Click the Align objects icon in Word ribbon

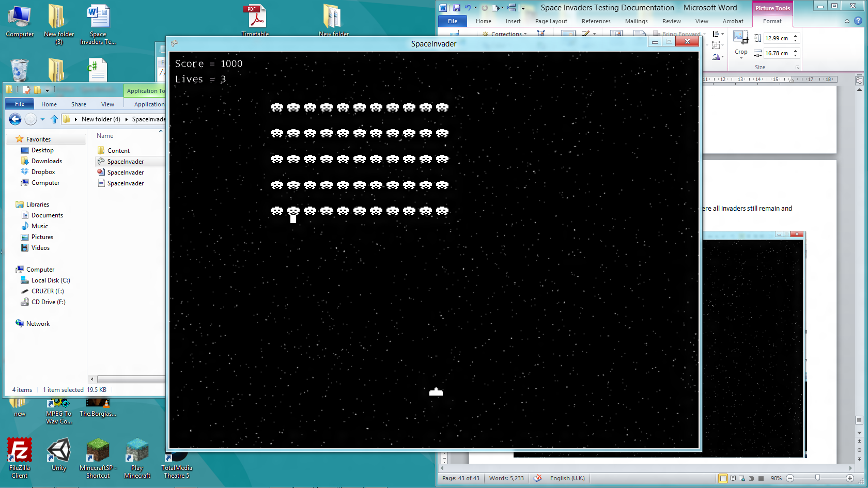pyautogui.click(x=716, y=34)
